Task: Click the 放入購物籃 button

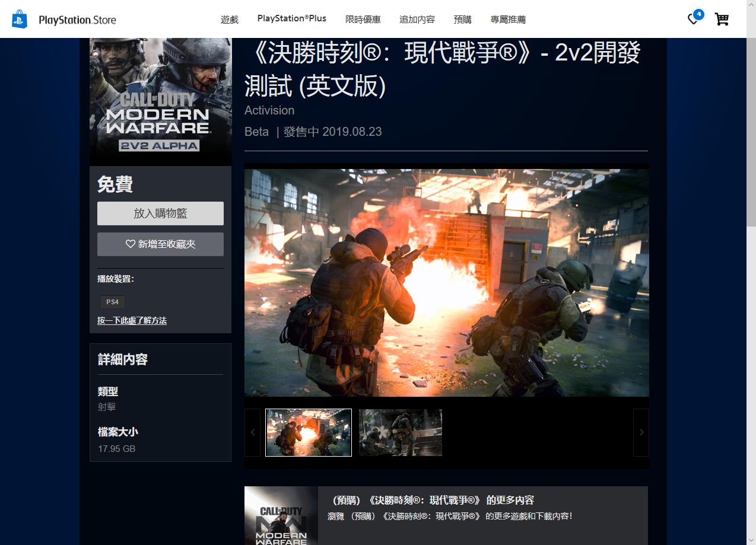Action: [160, 213]
